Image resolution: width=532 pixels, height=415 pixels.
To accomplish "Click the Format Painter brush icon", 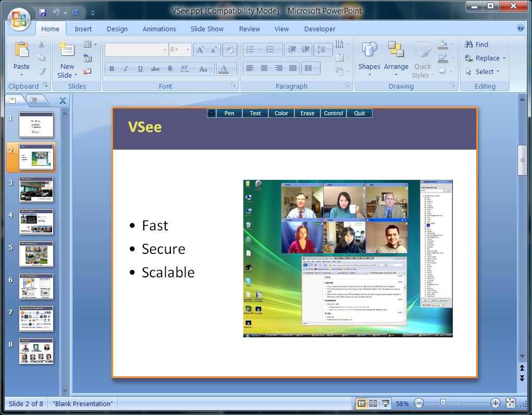I will tap(42, 71).
